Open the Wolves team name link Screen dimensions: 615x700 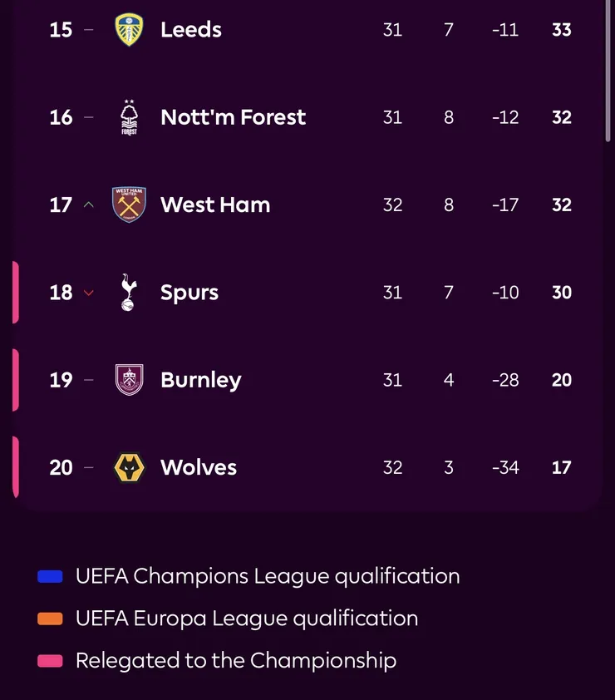[199, 467]
